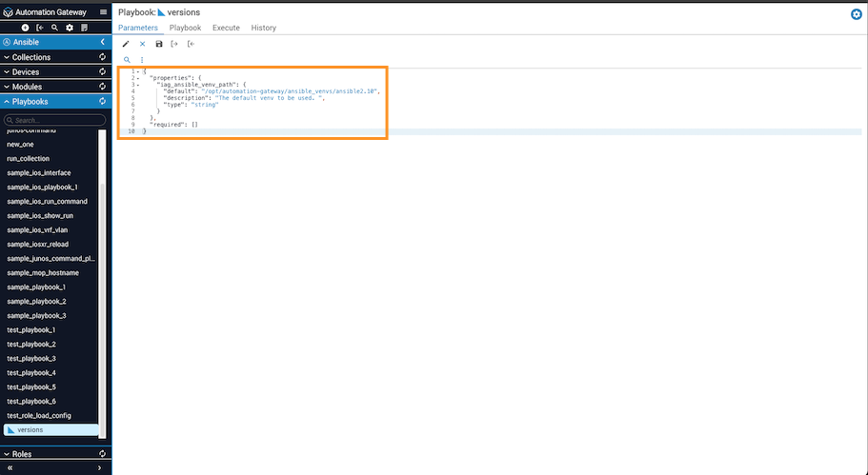The height and width of the screenshot is (475, 868).
Task: Focus the playbook Search field
Action: pyautogui.click(x=55, y=120)
